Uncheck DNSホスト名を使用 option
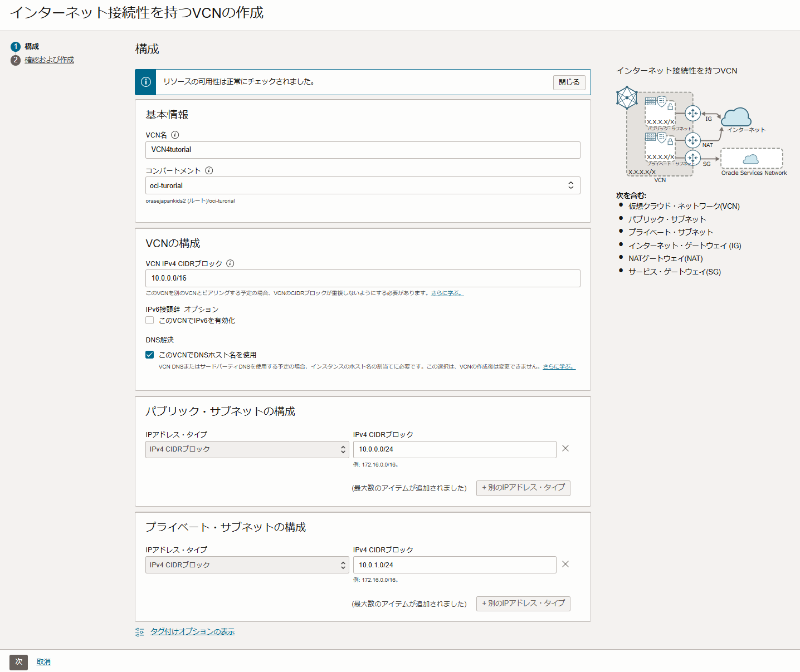 [x=149, y=355]
